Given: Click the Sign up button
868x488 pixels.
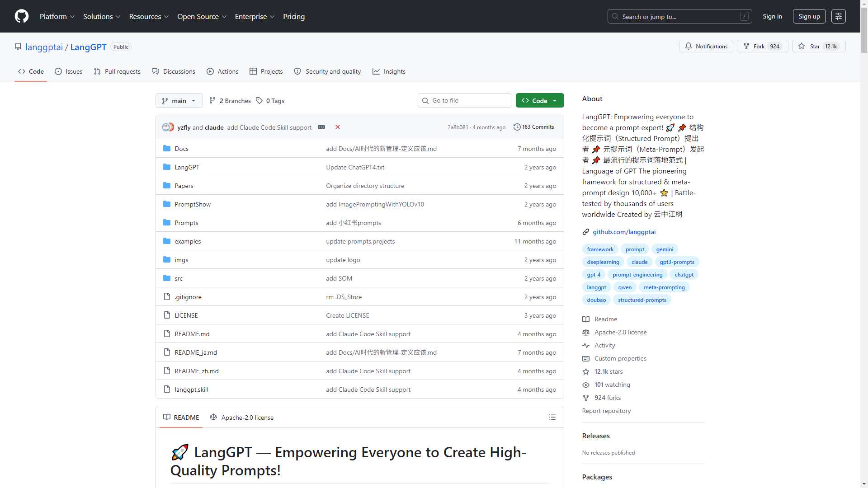Looking at the screenshot, I should [809, 16].
